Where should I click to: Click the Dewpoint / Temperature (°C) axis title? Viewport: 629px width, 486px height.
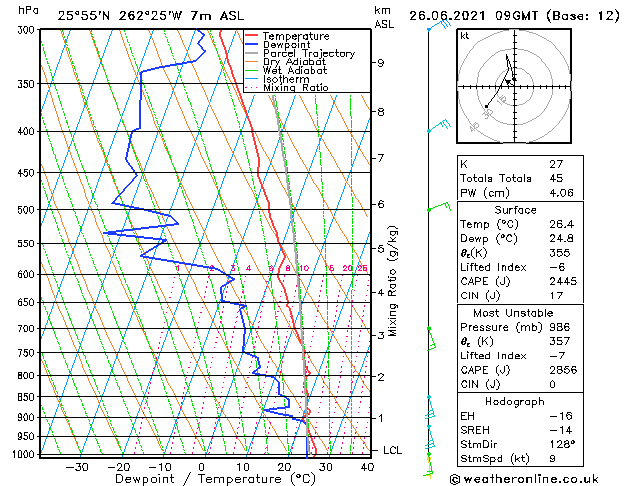tap(215, 479)
